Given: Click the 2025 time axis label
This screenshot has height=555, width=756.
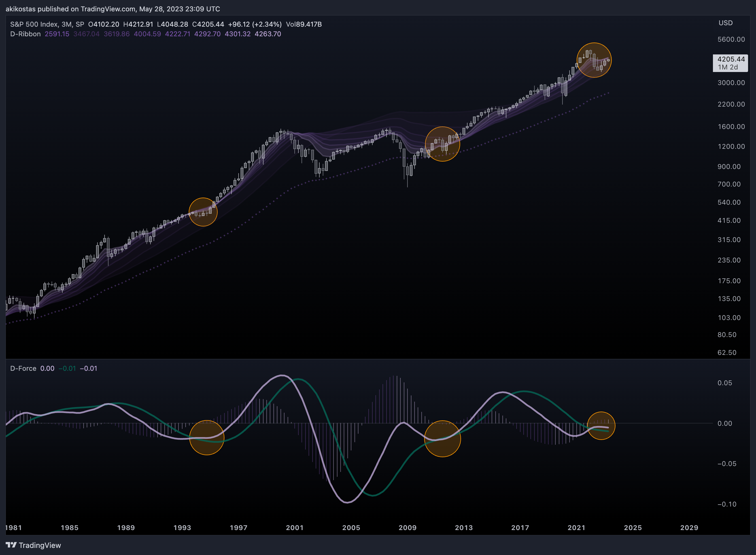Looking at the screenshot, I should 633,528.
